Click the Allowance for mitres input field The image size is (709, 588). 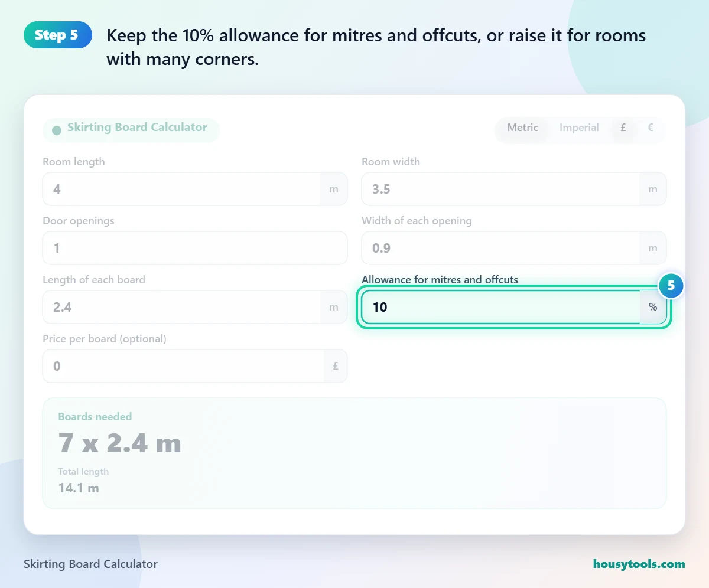point(514,307)
